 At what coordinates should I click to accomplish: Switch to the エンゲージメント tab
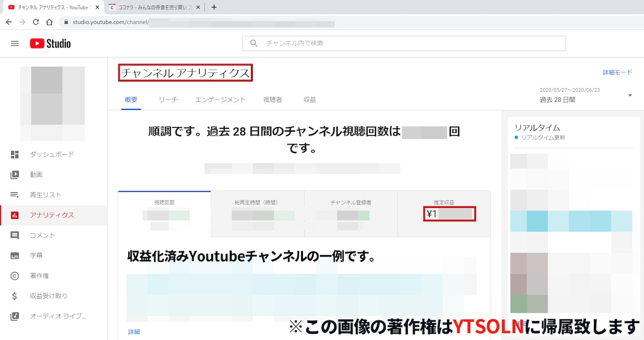click(220, 99)
